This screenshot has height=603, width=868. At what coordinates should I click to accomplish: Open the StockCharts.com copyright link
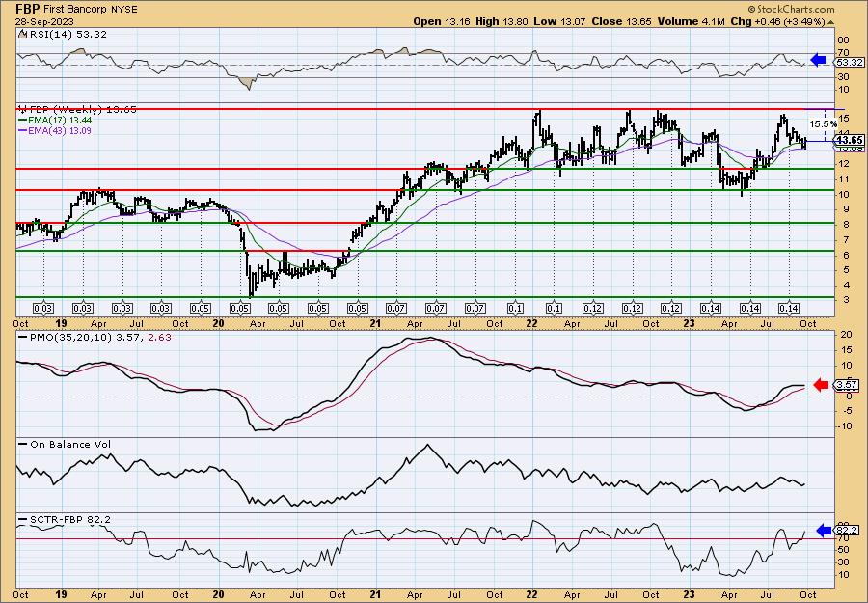click(791, 9)
